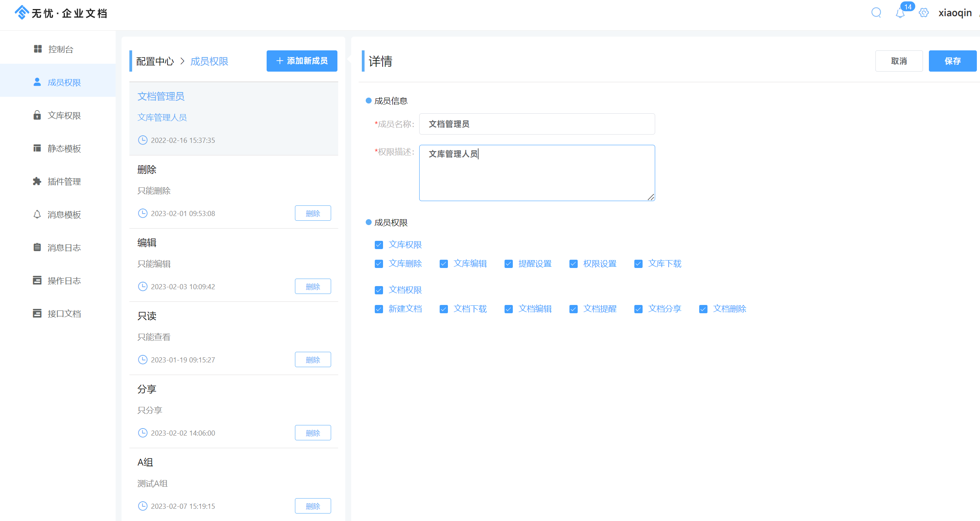Image resolution: width=980 pixels, height=521 pixels.
Task: Select 文库权限 in the sidebar
Action: [58, 115]
